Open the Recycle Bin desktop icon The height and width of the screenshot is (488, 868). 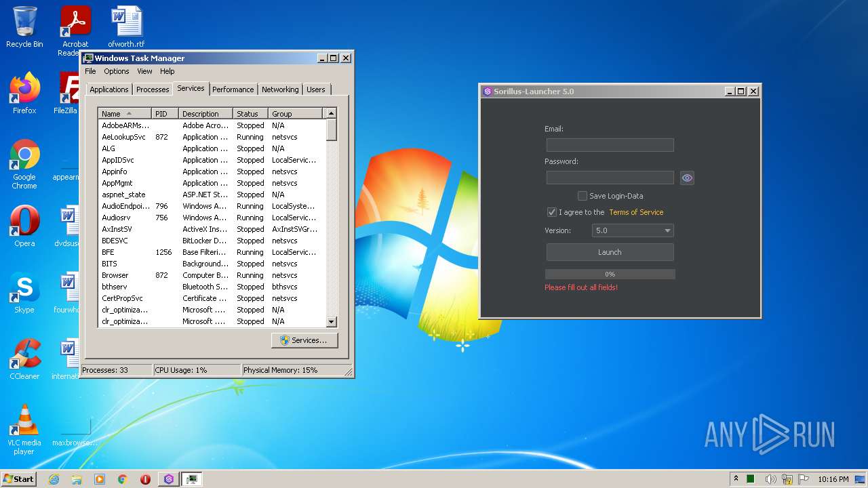24,27
